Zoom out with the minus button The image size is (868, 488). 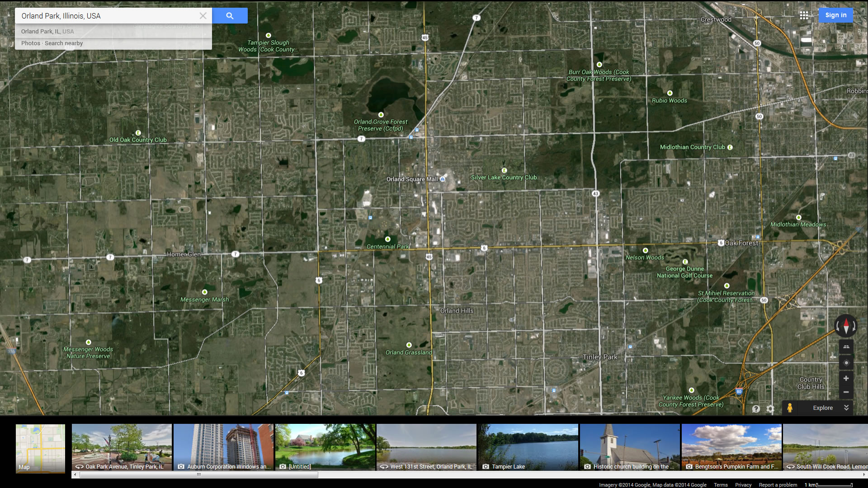846,392
